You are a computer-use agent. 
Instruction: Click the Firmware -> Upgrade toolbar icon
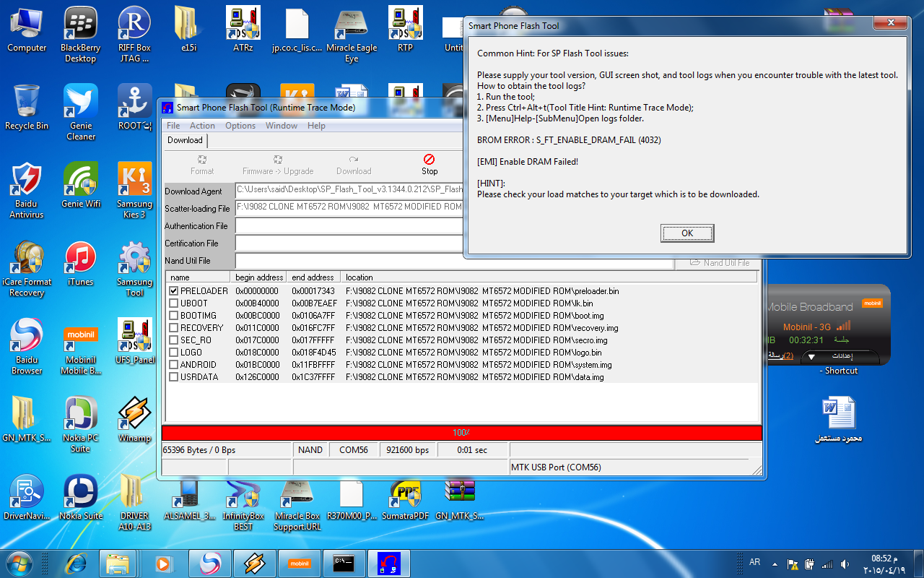(278, 164)
